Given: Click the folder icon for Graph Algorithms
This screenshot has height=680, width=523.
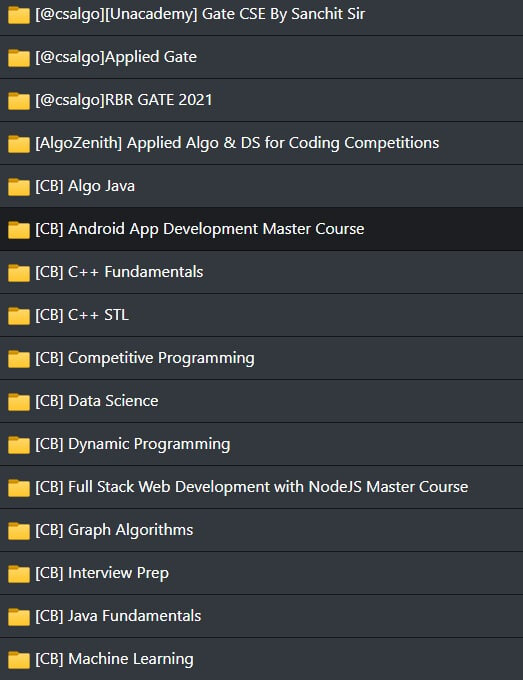Looking at the screenshot, I should [x=19, y=530].
